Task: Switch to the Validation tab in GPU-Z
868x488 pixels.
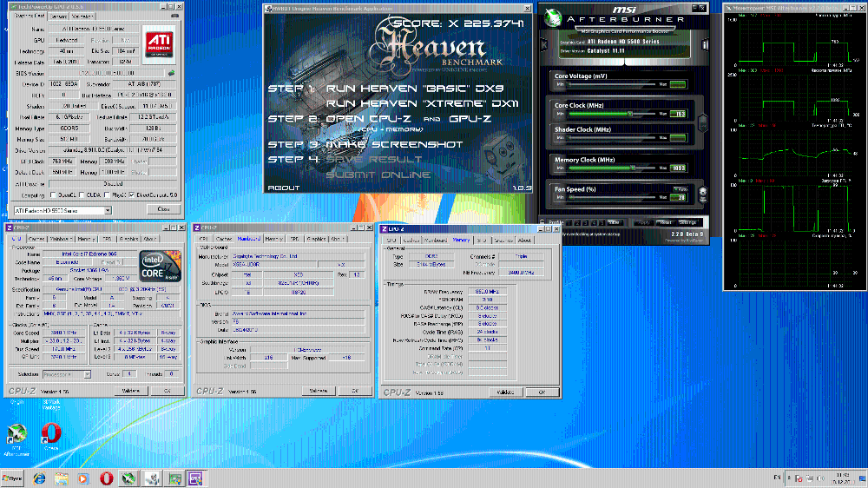Action: click(x=82, y=16)
